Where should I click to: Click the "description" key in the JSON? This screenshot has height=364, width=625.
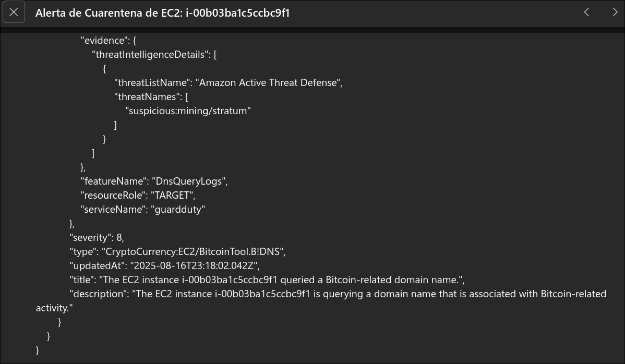99,294
